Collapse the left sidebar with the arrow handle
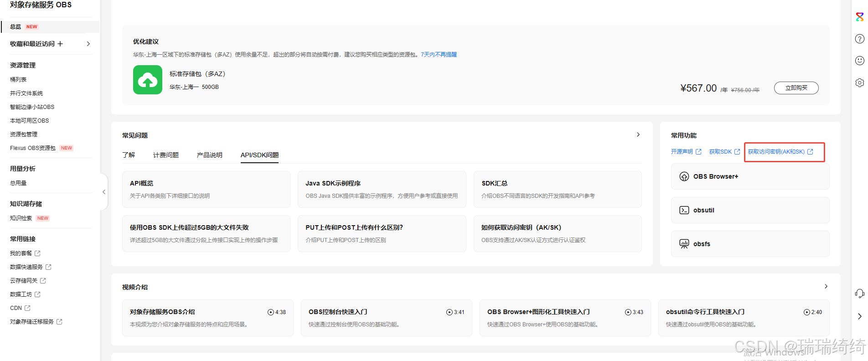The height and width of the screenshot is (361, 868). tap(104, 192)
